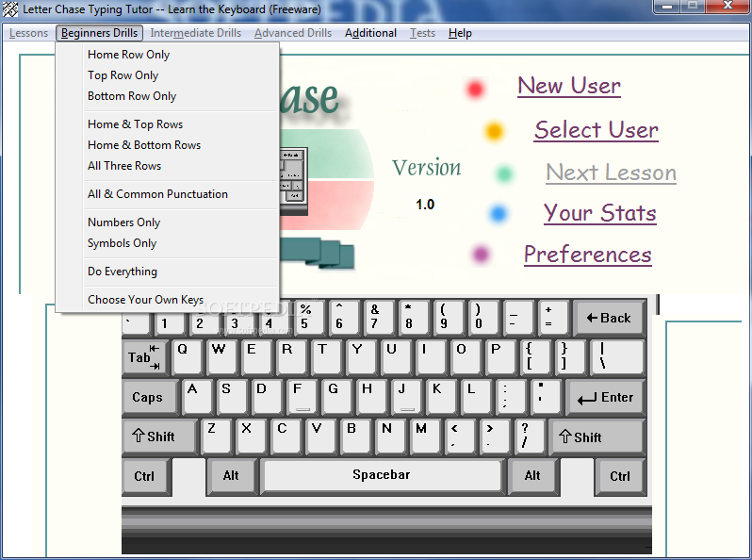Click the 0 closing parenthesis key
The width and height of the screenshot is (752, 560).
[x=482, y=317]
